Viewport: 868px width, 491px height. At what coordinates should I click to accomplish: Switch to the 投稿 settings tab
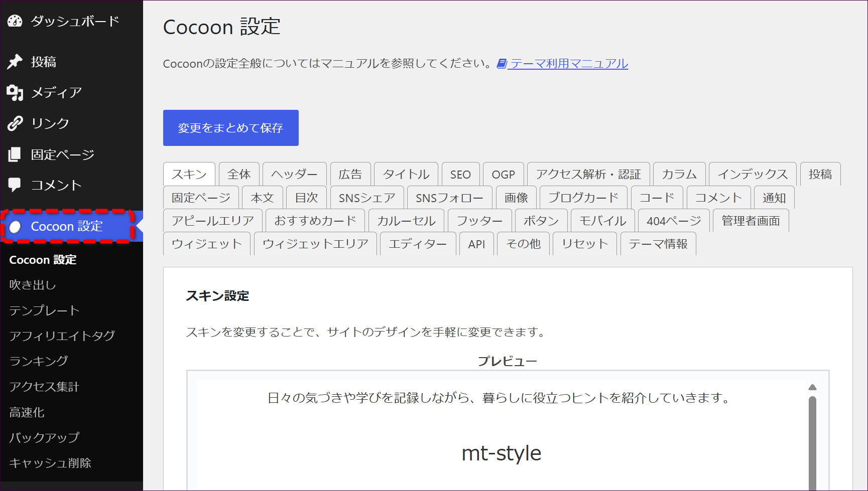tap(820, 174)
